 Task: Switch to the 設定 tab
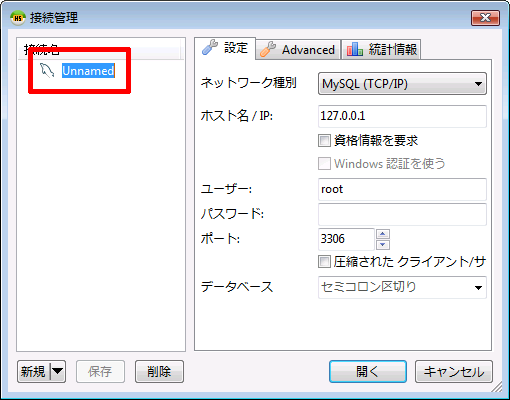pos(225,48)
